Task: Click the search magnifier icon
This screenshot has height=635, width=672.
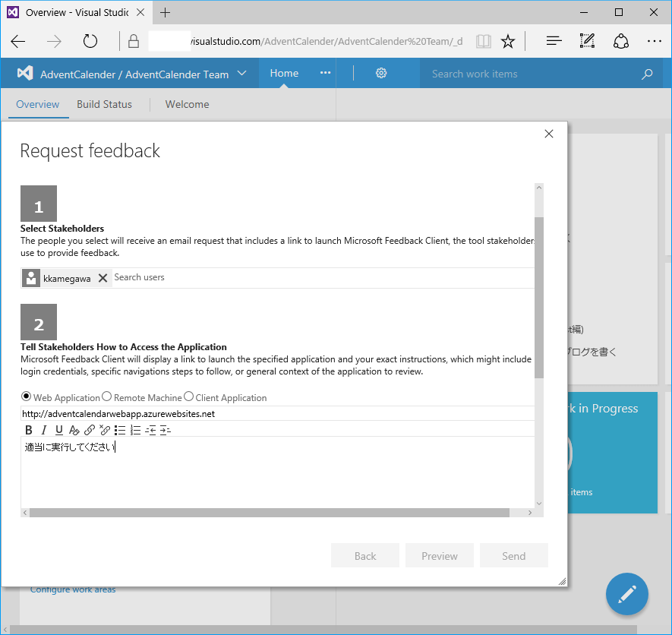Action: click(647, 74)
